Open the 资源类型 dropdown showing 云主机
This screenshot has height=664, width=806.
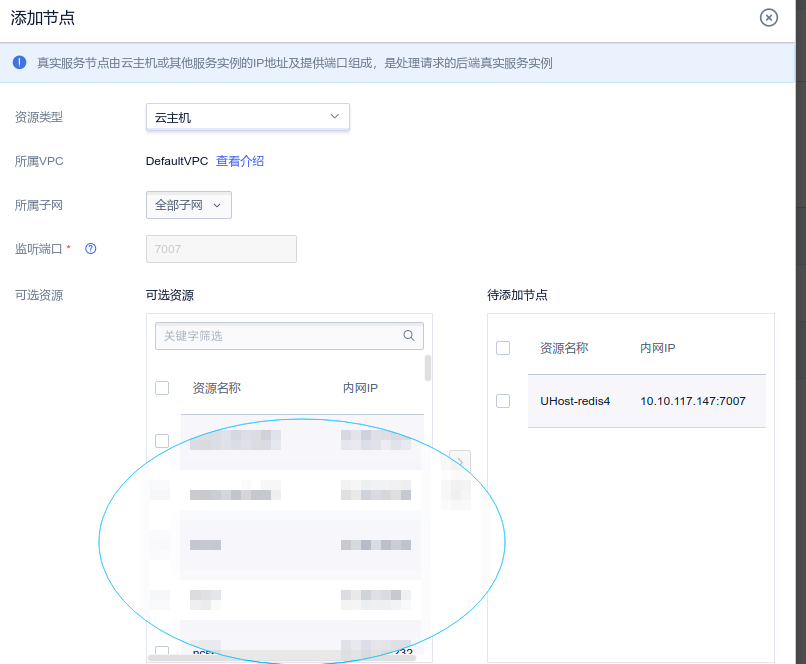click(x=247, y=117)
